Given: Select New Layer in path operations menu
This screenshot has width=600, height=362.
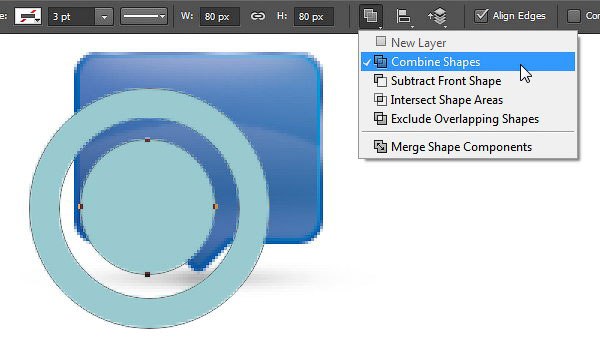Looking at the screenshot, I should (468, 42).
